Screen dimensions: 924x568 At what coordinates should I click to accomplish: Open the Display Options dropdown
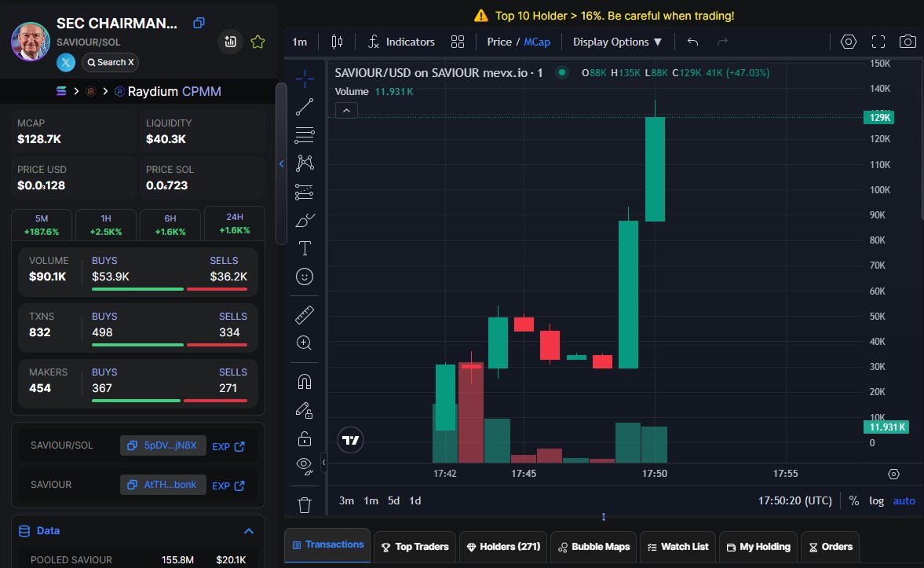[617, 42]
